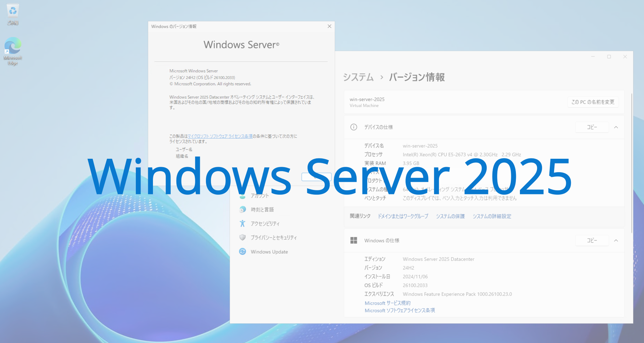Open ドメインまたはワークグループ link

click(x=403, y=216)
